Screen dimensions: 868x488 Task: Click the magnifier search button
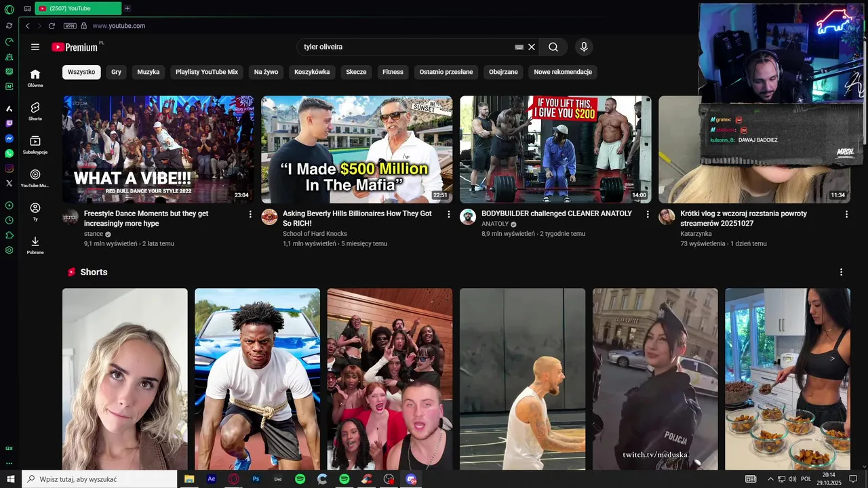553,47
